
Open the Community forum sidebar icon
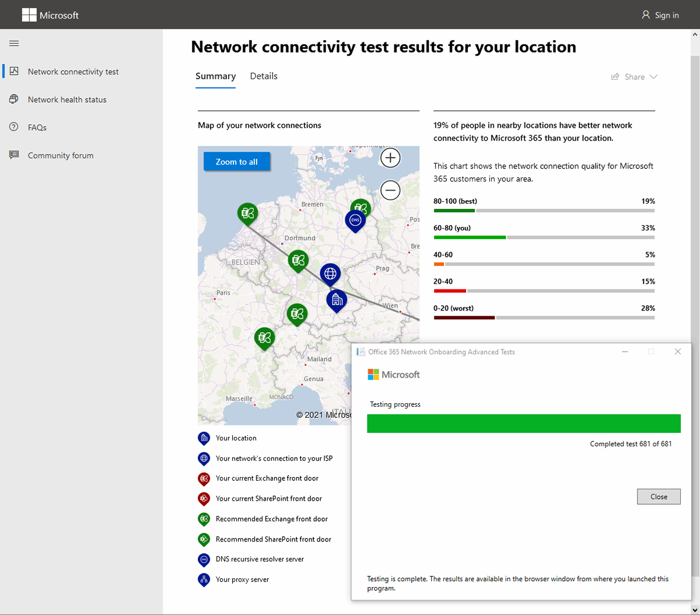click(x=13, y=155)
